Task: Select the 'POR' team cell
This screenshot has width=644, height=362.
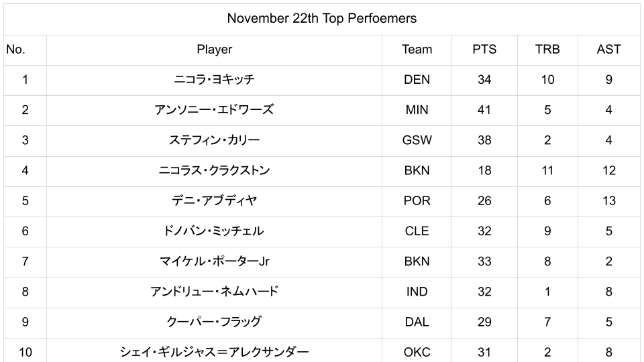Action: tap(417, 200)
